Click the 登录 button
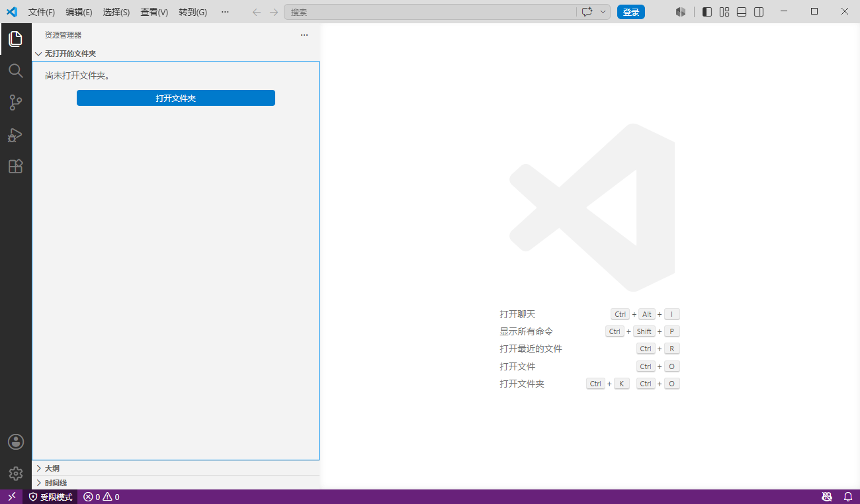The height and width of the screenshot is (504, 860). (631, 12)
